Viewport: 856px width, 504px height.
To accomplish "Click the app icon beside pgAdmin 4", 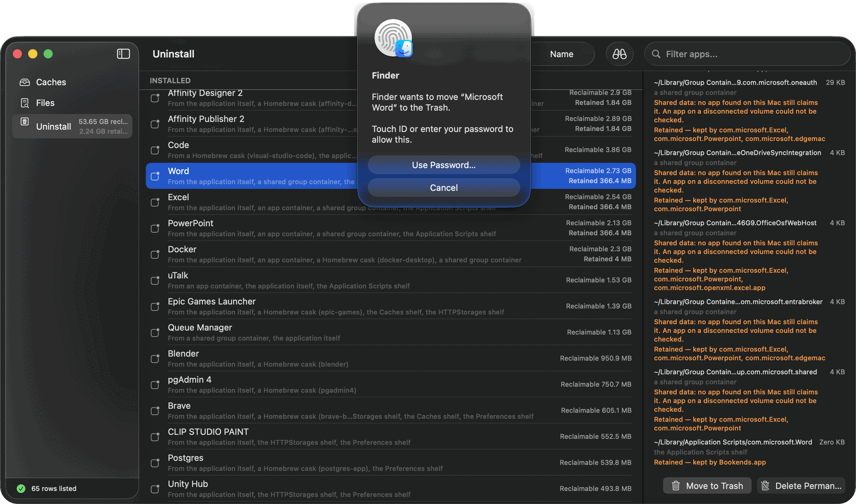I will pyautogui.click(x=155, y=385).
